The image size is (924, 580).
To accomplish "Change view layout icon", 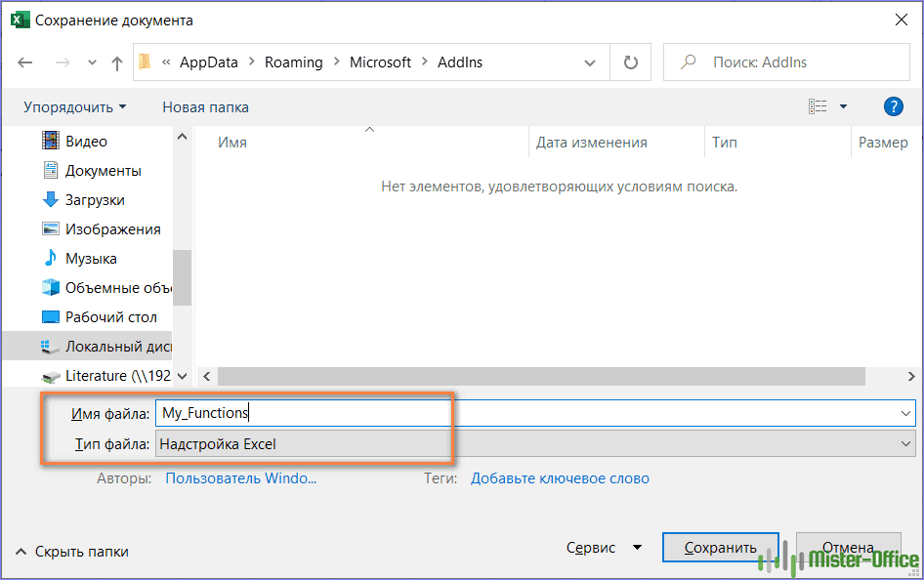I will click(x=818, y=106).
